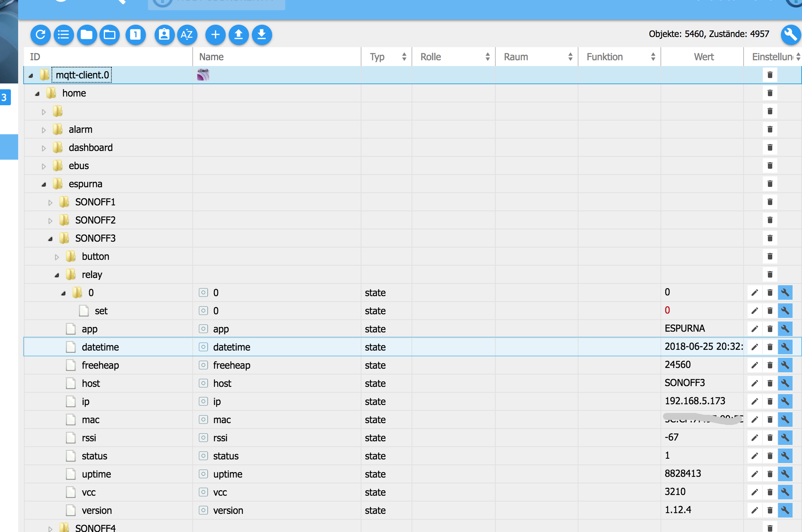
Task: Click the upload objects button
Action: pyautogui.click(x=238, y=35)
